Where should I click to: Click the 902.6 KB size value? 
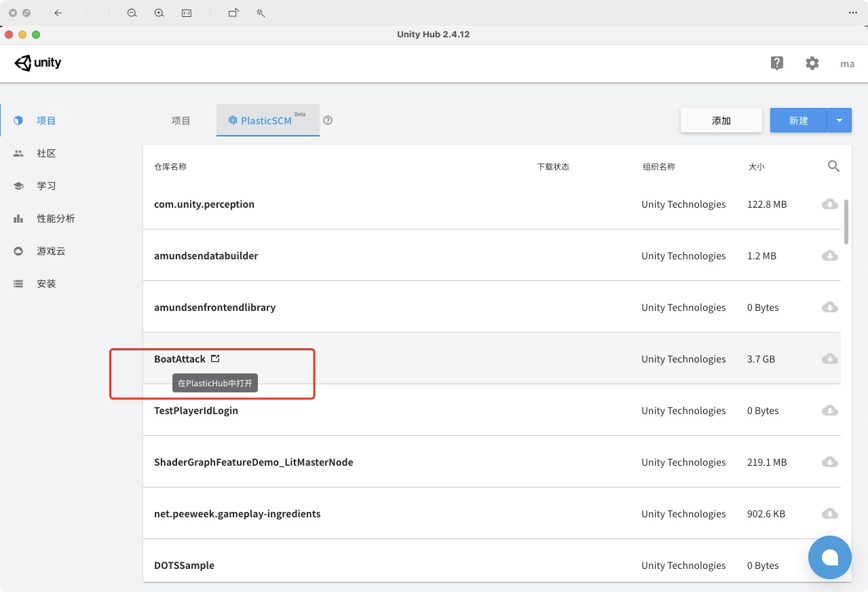766,514
